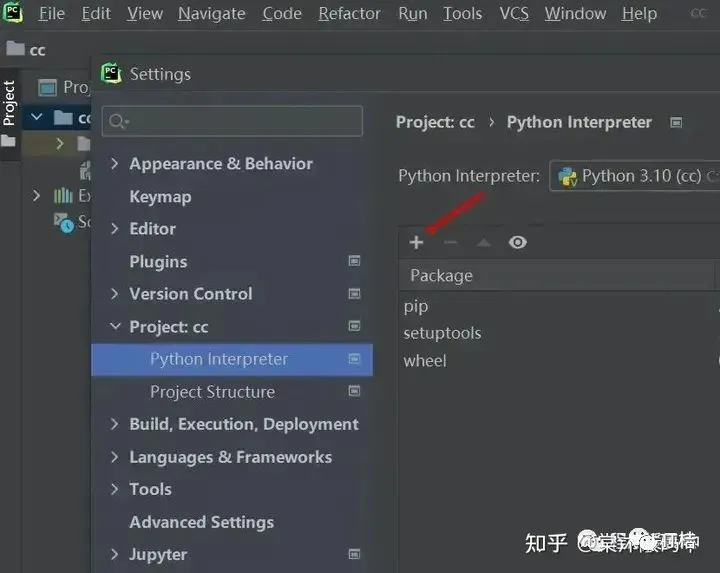Screen dimensions: 720x573
Task: Click the settings search magnifier icon
Action: [118, 121]
